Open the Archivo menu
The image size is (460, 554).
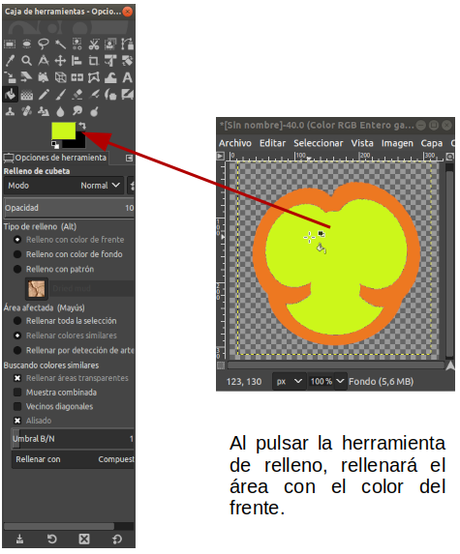pyautogui.click(x=235, y=143)
